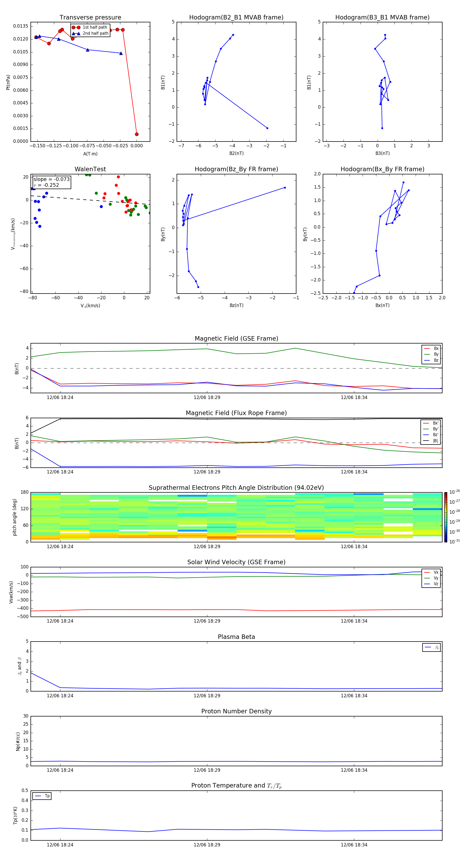Click the 'Hodogram(Bx_By FR frame)' title

coord(382,169)
